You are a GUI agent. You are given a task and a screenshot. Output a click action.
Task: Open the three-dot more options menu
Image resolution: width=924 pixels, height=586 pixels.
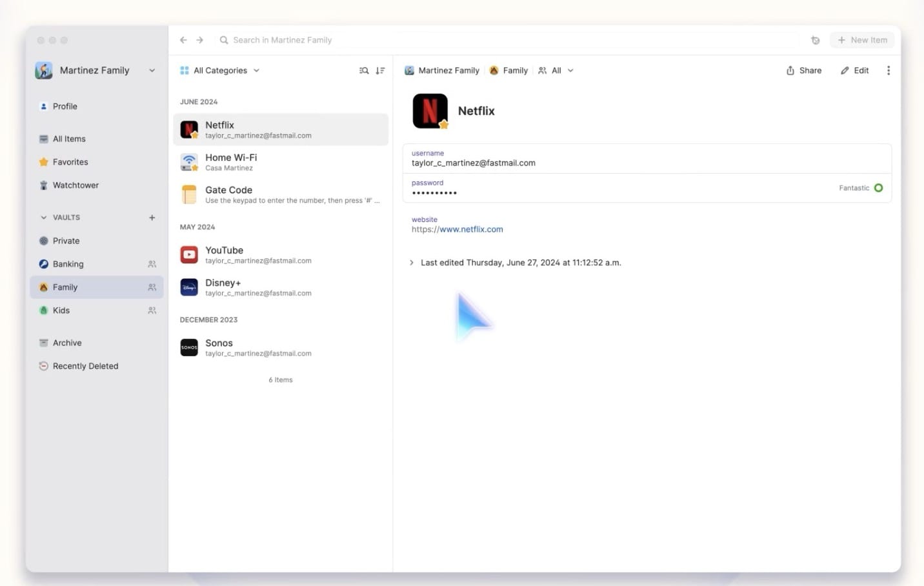point(889,70)
